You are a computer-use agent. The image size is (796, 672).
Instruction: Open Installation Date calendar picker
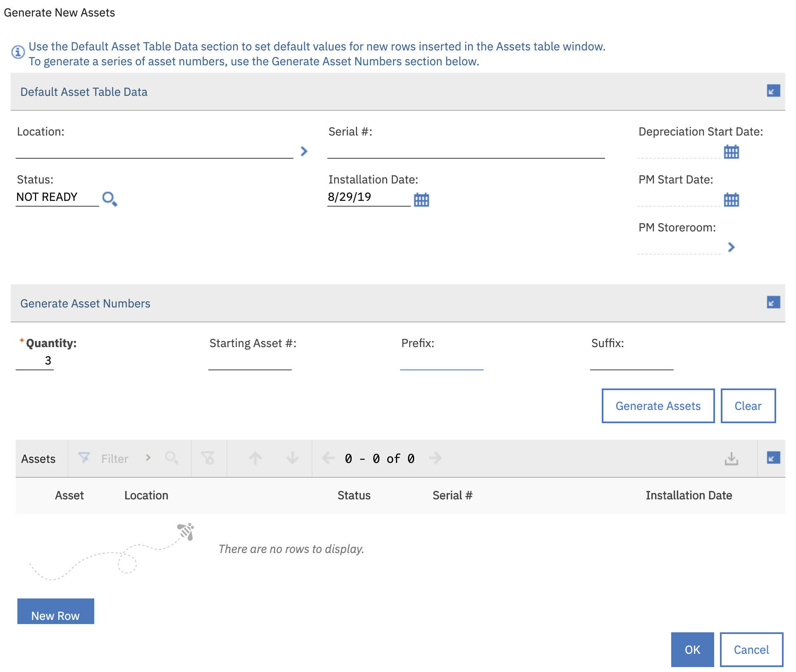pos(421,199)
